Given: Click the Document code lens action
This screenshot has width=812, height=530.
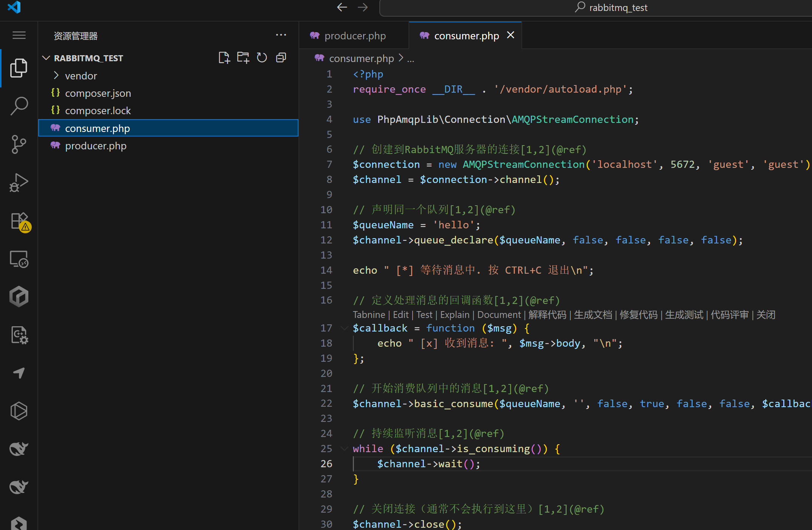Looking at the screenshot, I should click(x=499, y=315).
